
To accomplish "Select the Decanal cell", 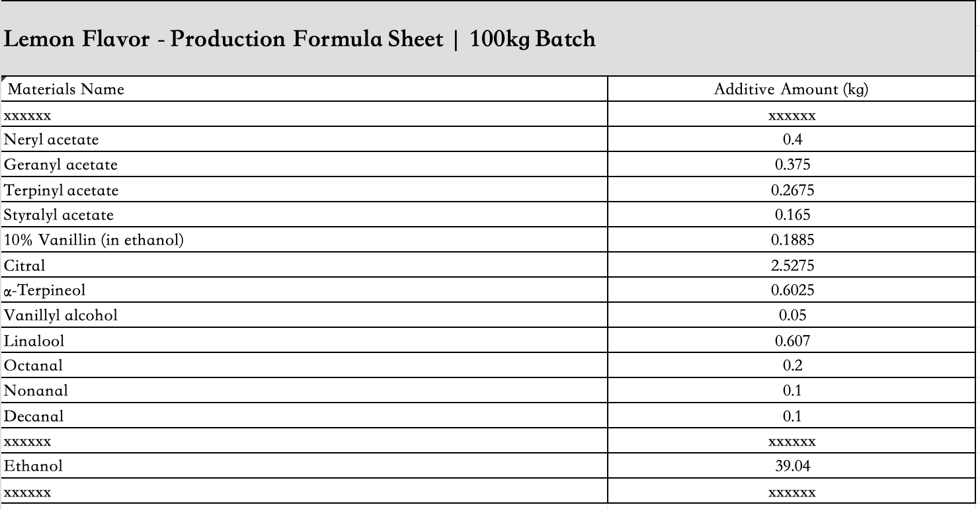I will (x=304, y=416).
